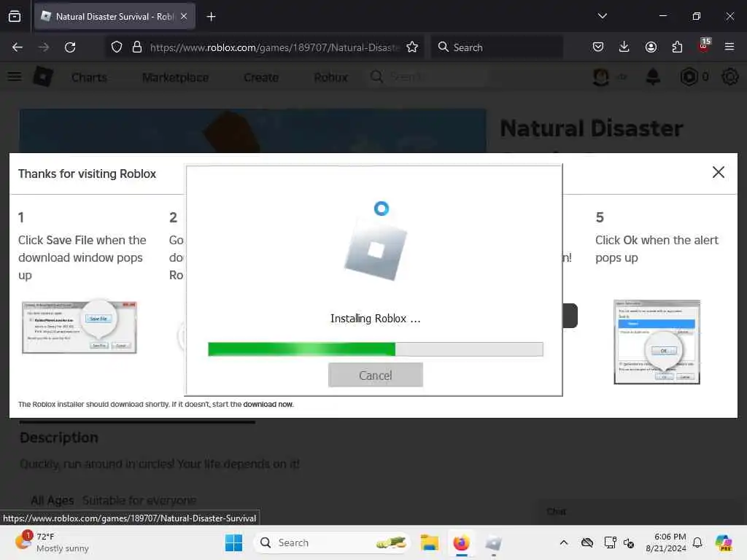Viewport: 747px width, 560px height.
Task: Open clock showing 6:06 PM
Action: [665, 542]
